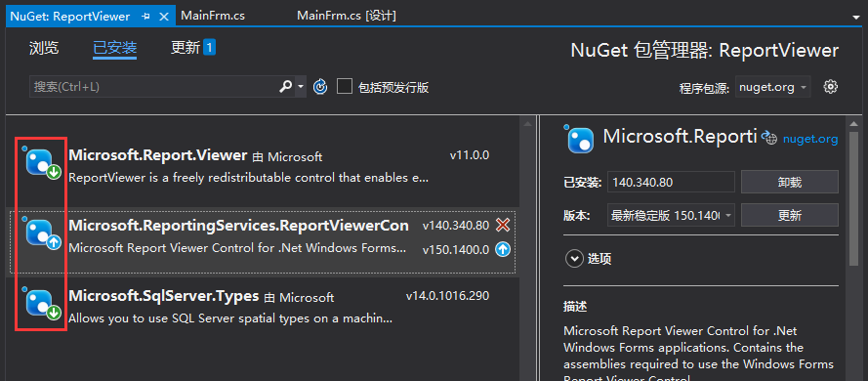Select the Microsoft.ReportingServices.ReportViewerCon package name
This screenshot has width=868, height=381.
coord(238,226)
